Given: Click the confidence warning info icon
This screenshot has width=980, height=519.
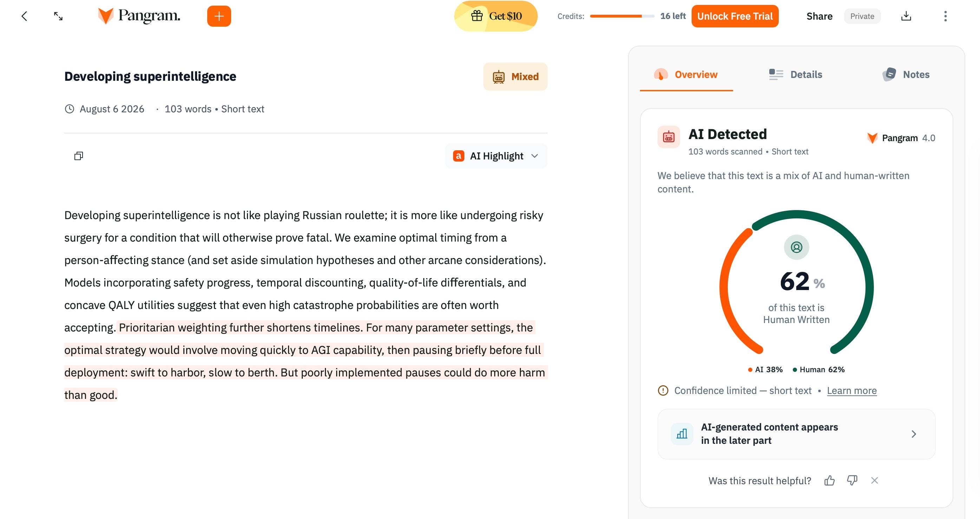Looking at the screenshot, I should tap(663, 390).
